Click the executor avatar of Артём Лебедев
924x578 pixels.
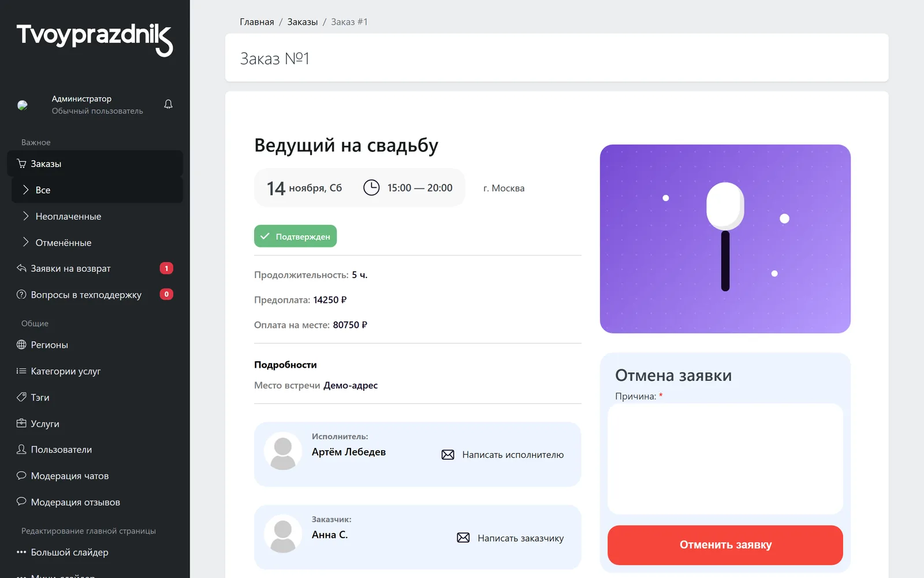tap(283, 451)
